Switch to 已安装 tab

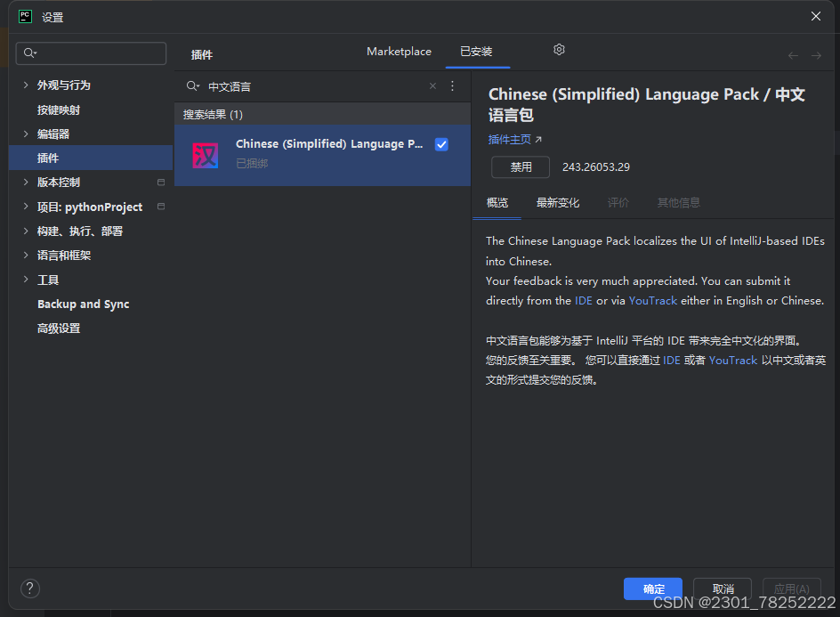click(x=477, y=52)
